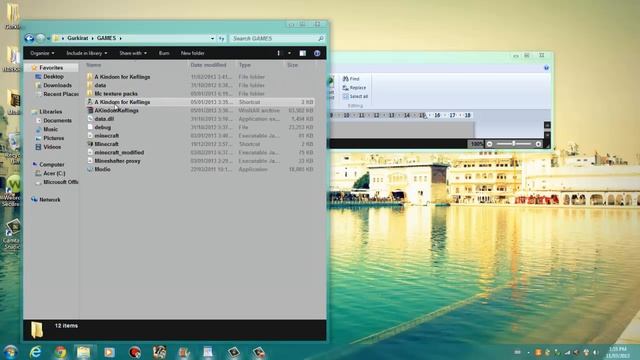Go back with the Explorer Back arrow

point(29,38)
